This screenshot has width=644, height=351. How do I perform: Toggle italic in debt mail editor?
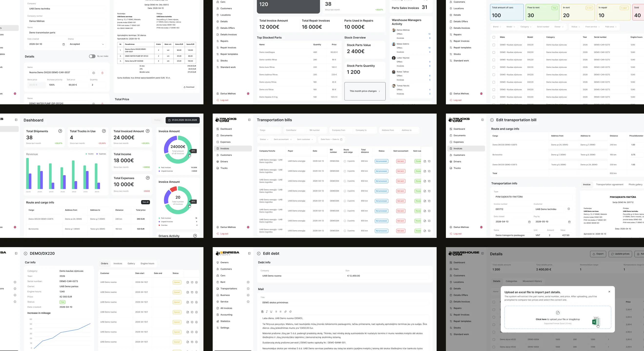pos(267,312)
